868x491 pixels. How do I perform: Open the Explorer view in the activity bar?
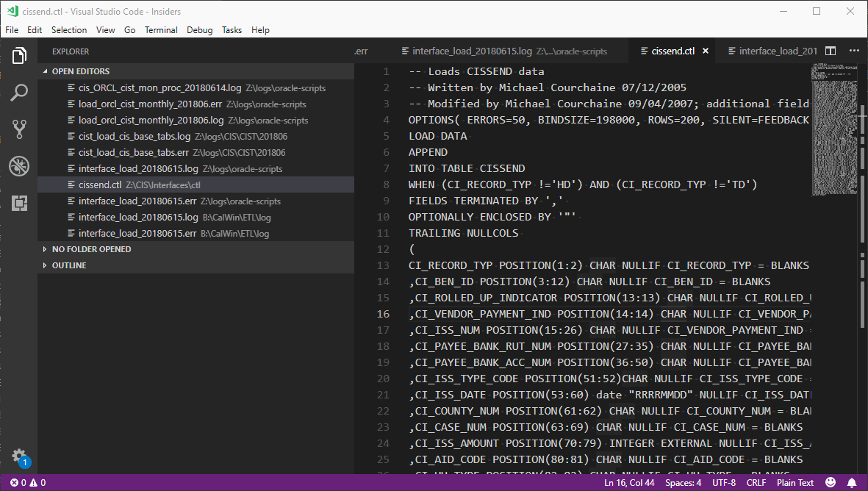[x=18, y=55]
